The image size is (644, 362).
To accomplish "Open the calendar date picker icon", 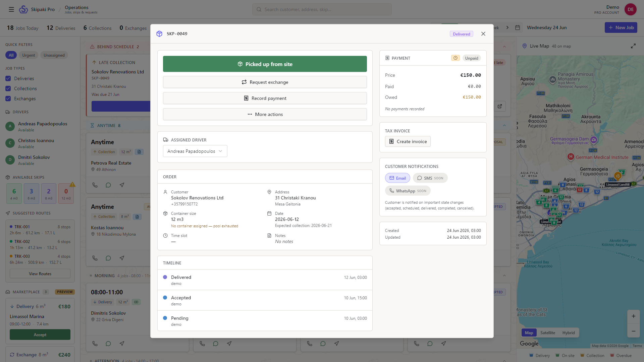I will [x=518, y=27].
